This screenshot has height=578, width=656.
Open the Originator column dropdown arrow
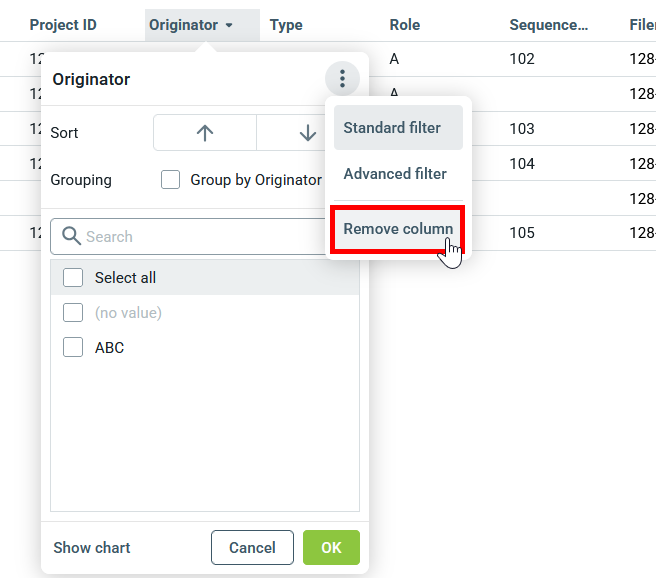click(x=229, y=25)
